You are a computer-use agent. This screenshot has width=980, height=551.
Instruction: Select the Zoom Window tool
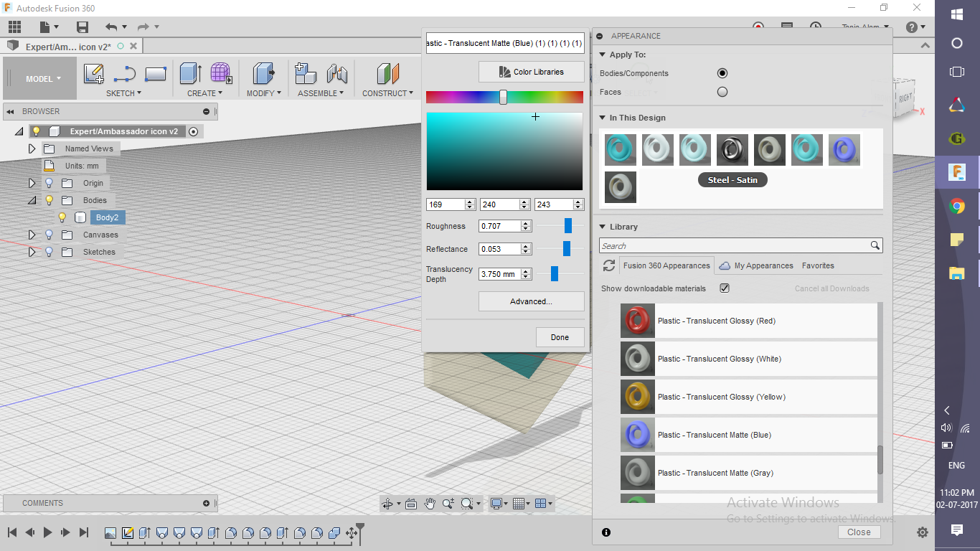tap(465, 503)
